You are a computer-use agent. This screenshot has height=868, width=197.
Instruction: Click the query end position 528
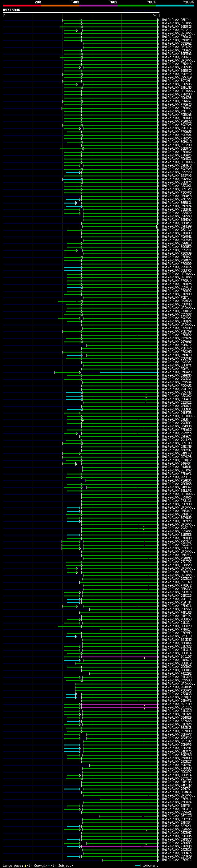pos(155,15)
